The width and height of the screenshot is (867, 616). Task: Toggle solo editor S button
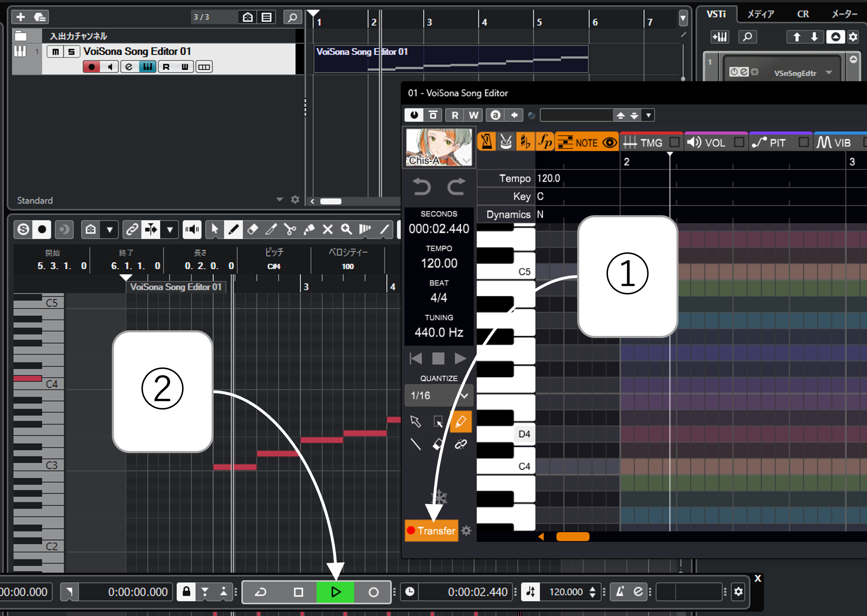[23, 230]
